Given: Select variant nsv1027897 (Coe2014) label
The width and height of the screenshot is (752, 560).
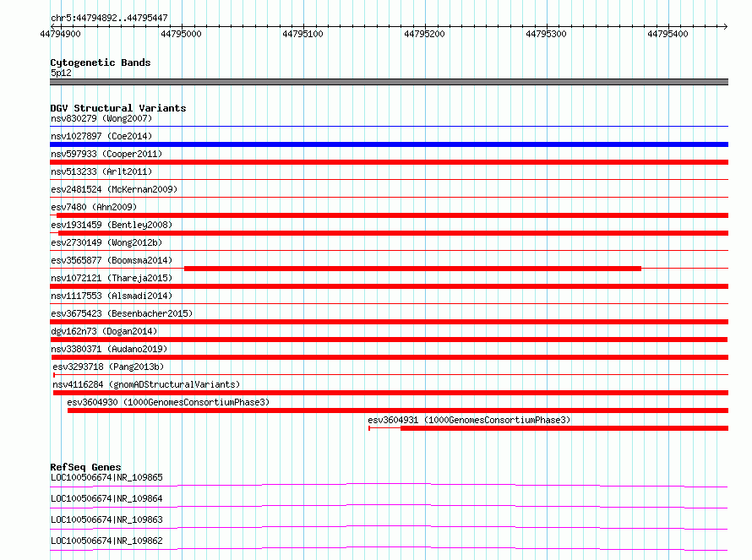Looking at the screenshot, I should (x=101, y=136).
